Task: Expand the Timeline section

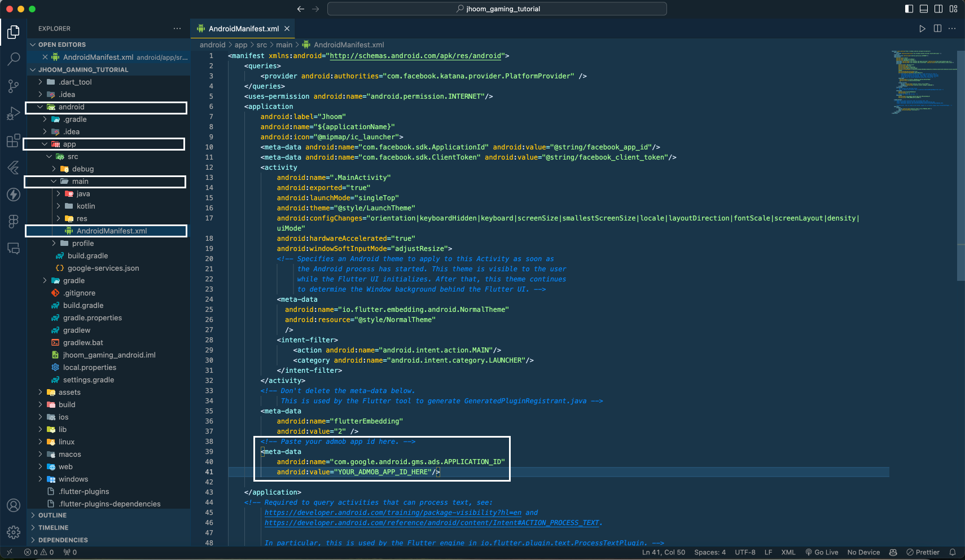Action: [x=108, y=528]
